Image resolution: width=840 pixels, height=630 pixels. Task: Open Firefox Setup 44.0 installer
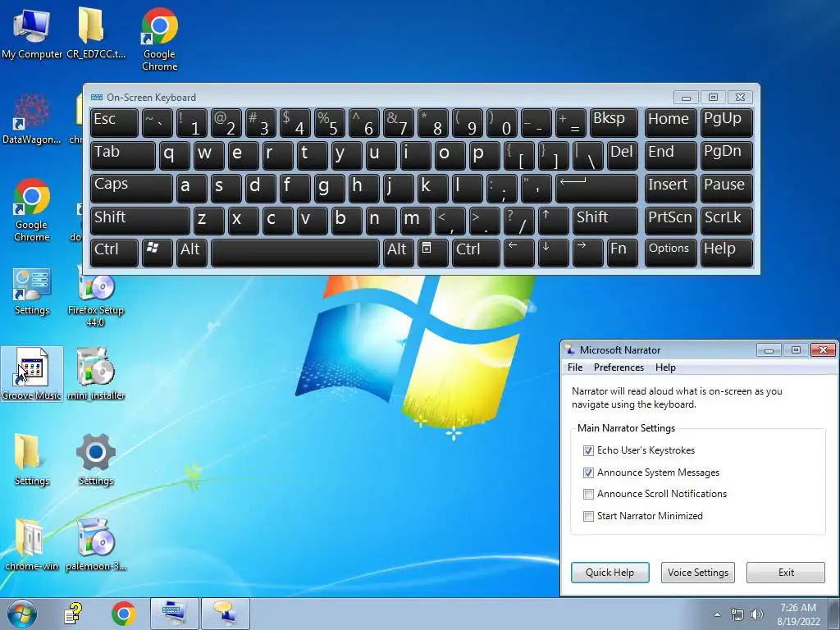tap(95, 299)
